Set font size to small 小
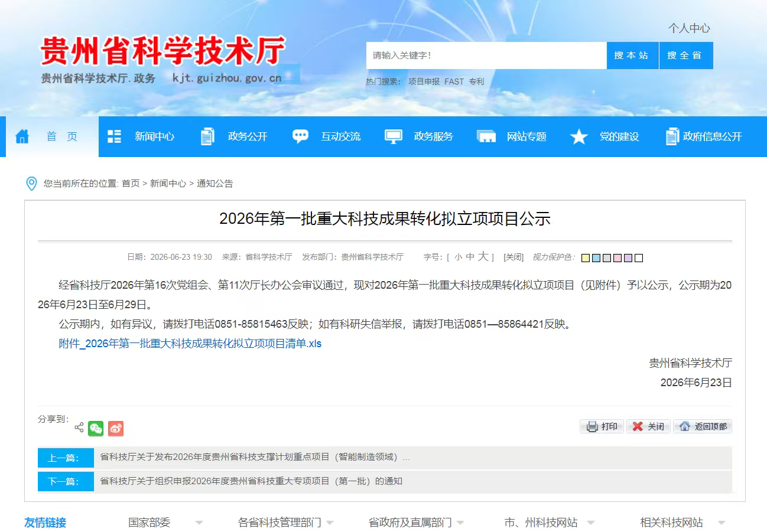Screen dimensions: 767x532 (458, 257)
